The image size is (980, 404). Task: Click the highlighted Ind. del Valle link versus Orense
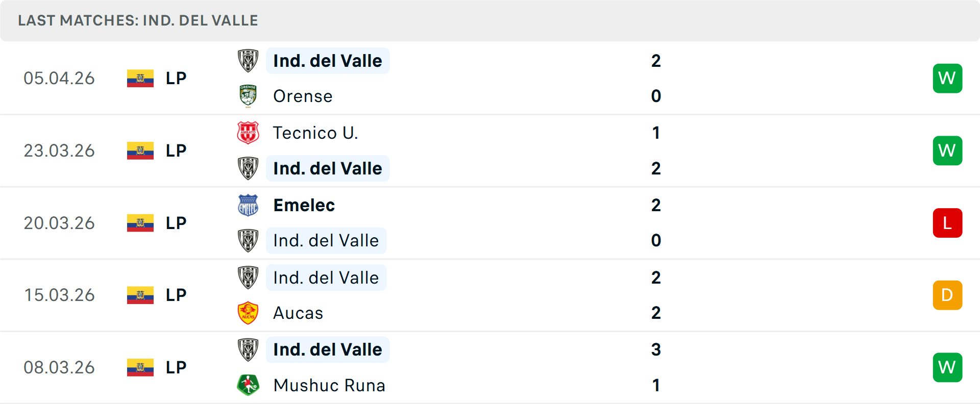point(327,61)
